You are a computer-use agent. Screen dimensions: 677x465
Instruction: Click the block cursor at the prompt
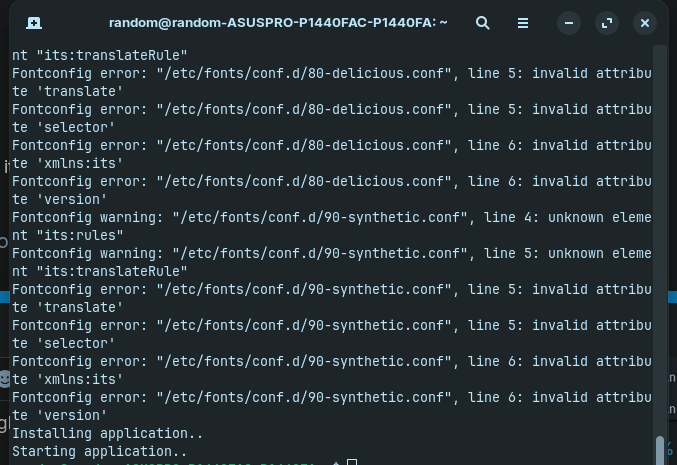352,462
